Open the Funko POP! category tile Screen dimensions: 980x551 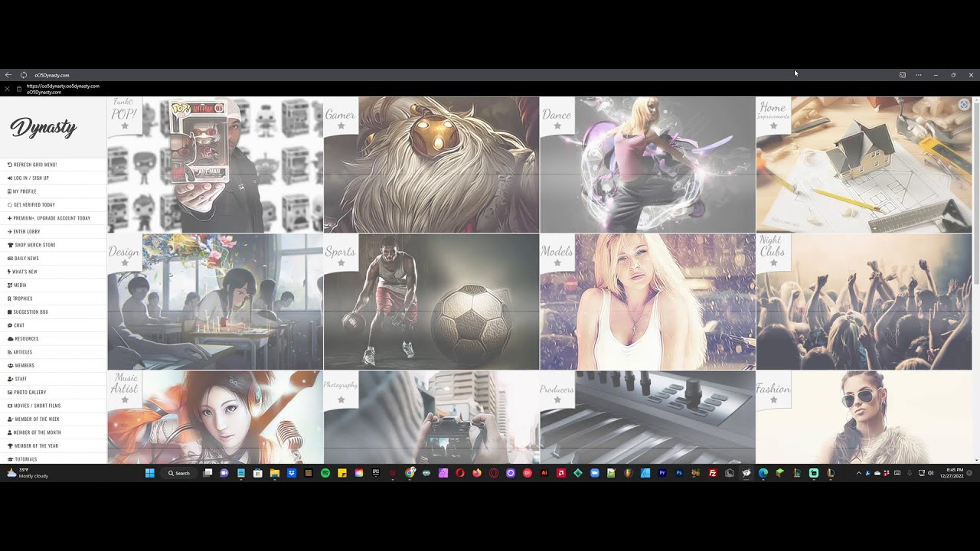pos(215,165)
